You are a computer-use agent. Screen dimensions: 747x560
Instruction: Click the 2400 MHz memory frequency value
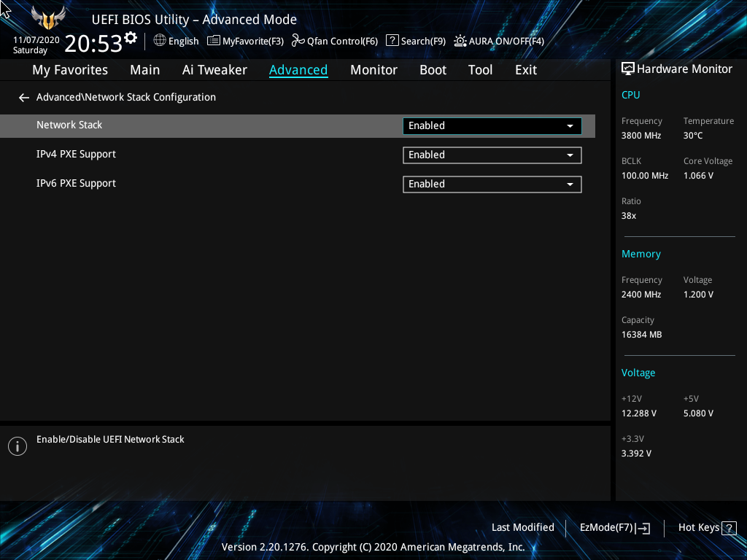click(x=640, y=295)
